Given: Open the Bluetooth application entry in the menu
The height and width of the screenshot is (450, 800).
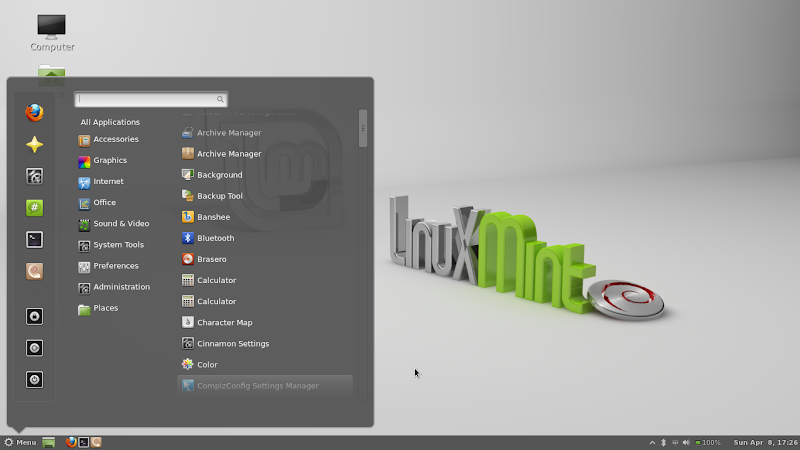Looking at the screenshot, I should (265, 238).
